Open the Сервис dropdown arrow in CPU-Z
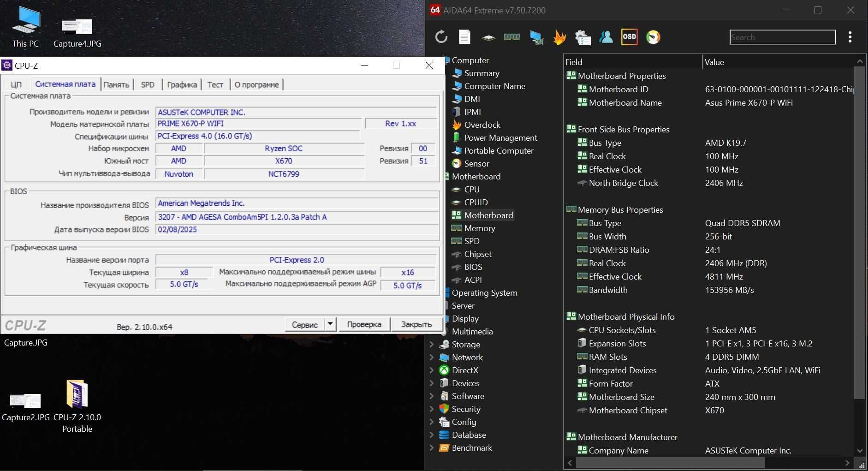 (x=330, y=324)
